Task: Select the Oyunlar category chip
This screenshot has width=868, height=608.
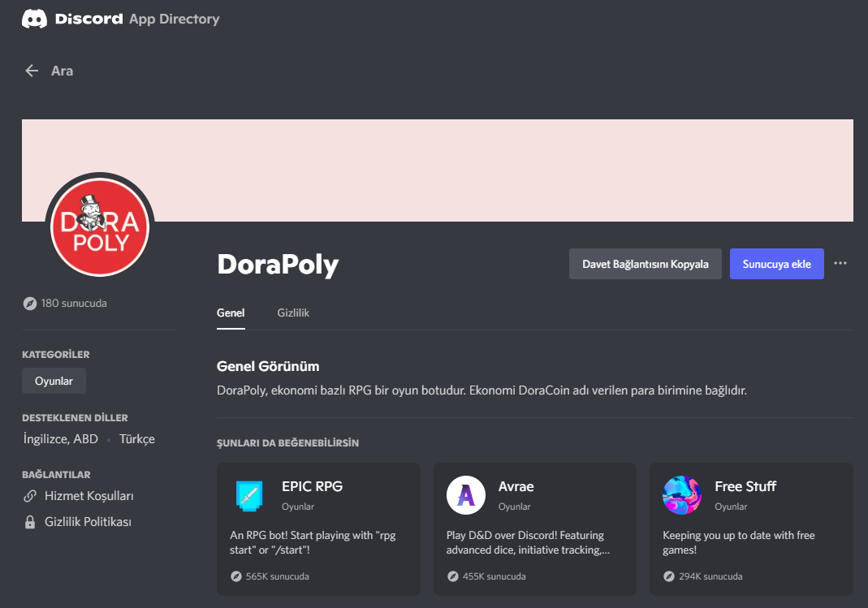Action: [54, 381]
